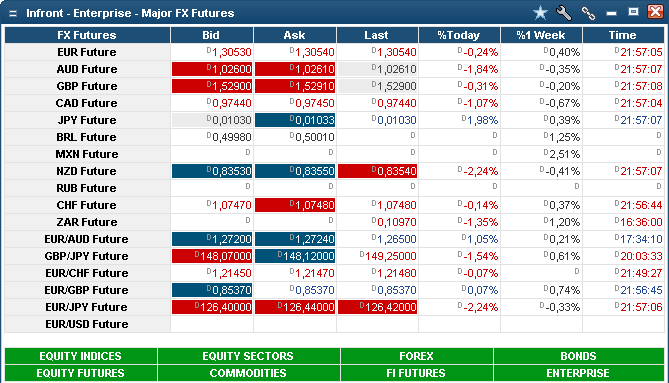The height and width of the screenshot is (383, 669).
Task: Open the EQUITY SECTORS page
Action: [248, 356]
